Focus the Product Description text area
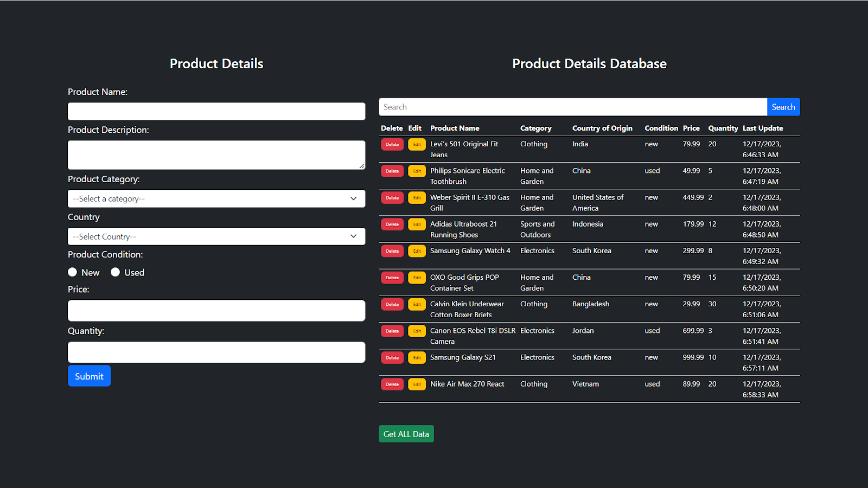868x488 pixels. click(x=216, y=155)
